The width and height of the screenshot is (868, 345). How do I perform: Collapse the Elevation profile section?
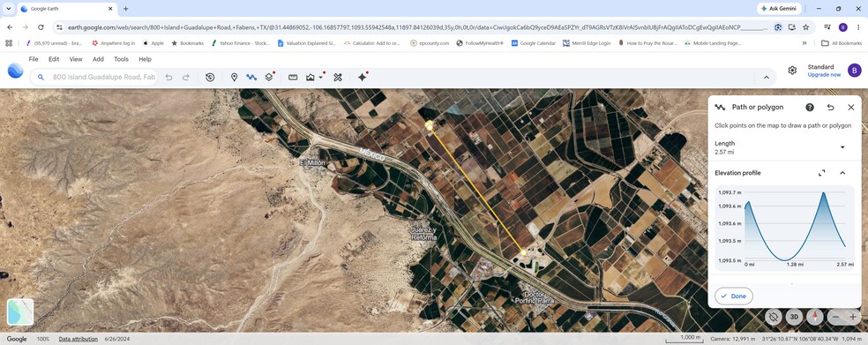(x=842, y=173)
